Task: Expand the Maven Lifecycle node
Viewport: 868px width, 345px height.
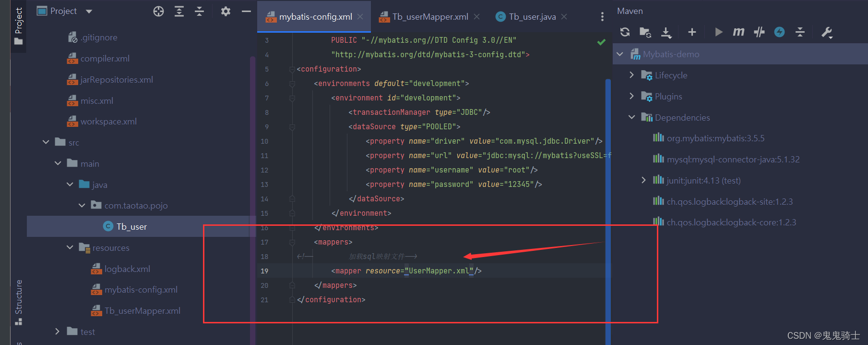Action: (x=632, y=75)
